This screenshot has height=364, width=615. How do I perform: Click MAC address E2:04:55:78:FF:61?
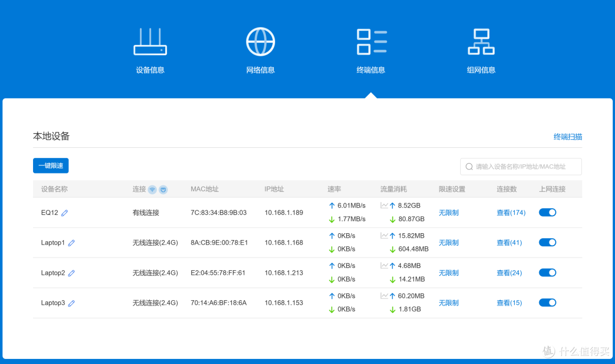point(218,273)
